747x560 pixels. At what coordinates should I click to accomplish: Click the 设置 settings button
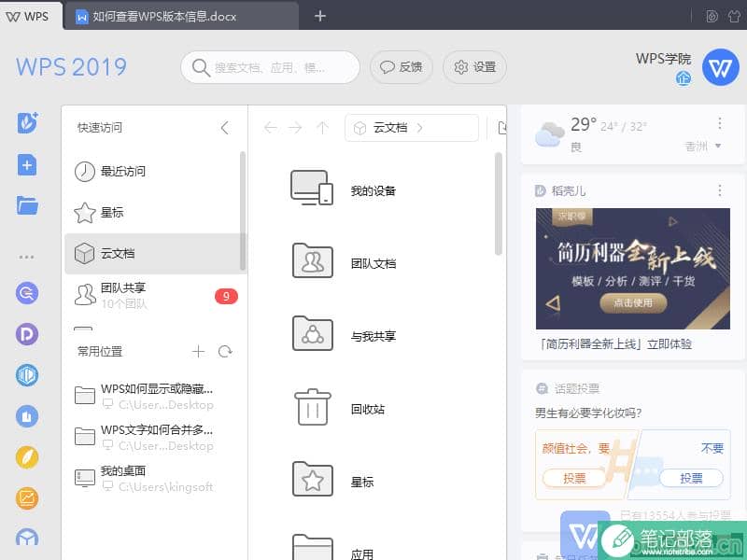pyautogui.click(x=474, y=67)
